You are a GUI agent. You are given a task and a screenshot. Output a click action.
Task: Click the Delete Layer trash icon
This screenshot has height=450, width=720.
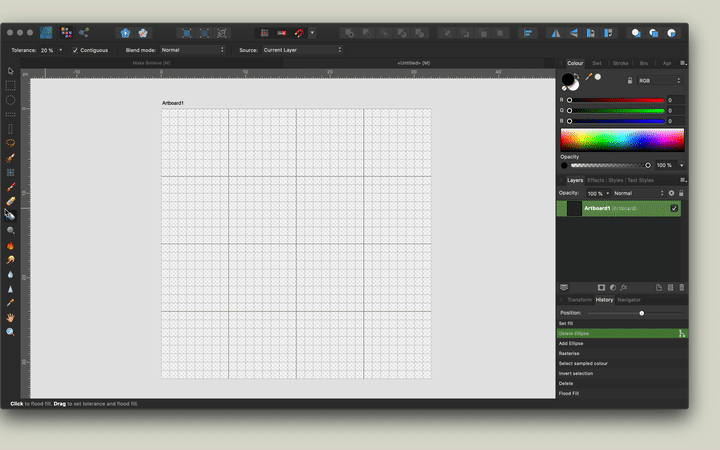pyautogui.click(x=681, y=287)
